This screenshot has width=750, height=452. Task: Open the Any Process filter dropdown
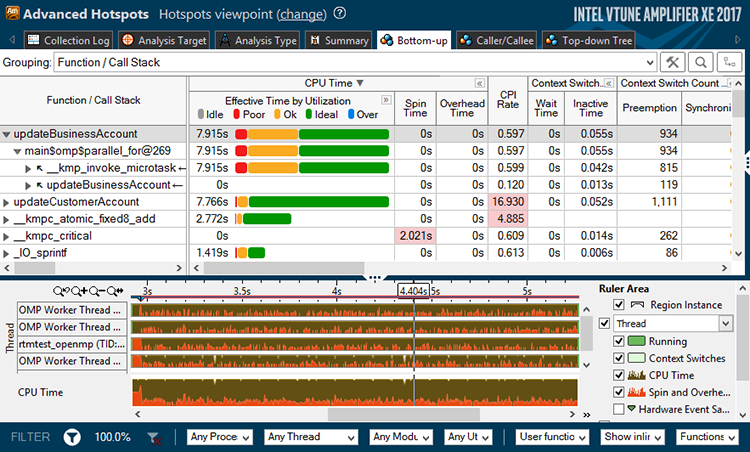pyautogui.click(x=220, y=437)
